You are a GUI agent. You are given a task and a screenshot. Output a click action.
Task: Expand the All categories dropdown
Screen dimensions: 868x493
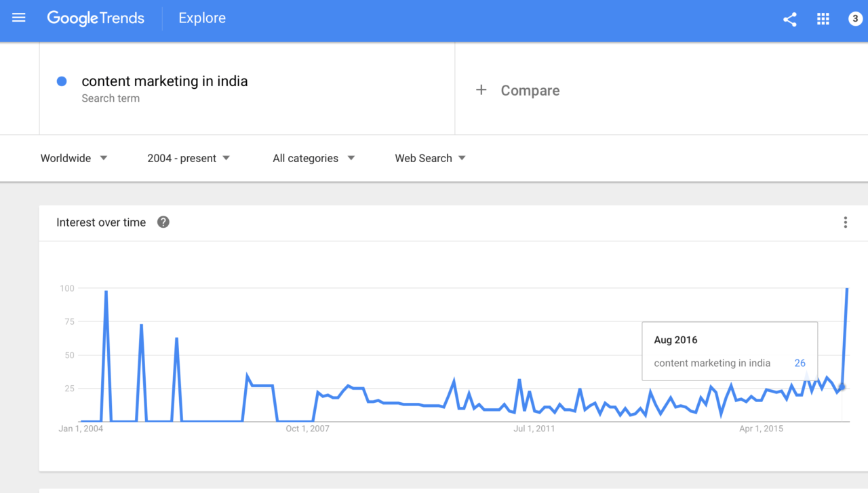pos(314,158)
